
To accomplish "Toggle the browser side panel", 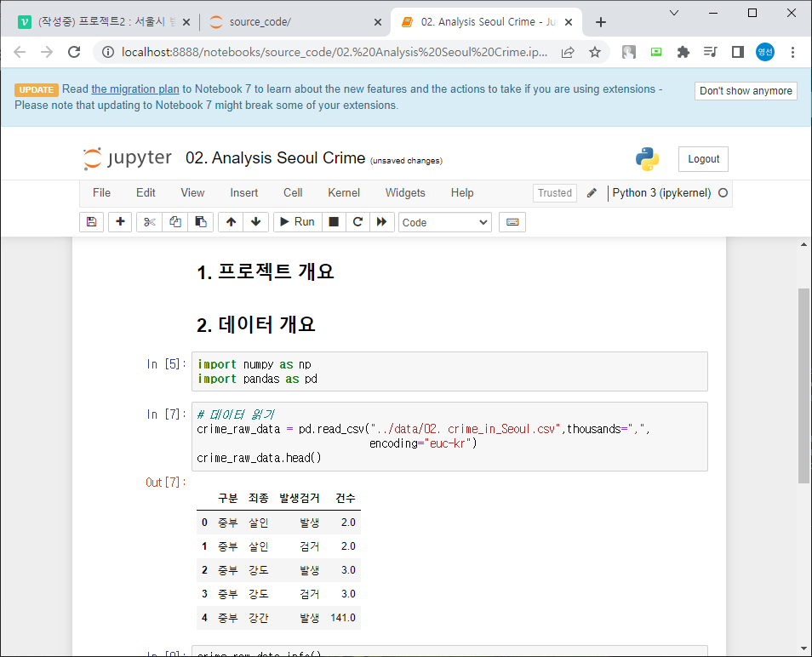I will pos(737,52).
